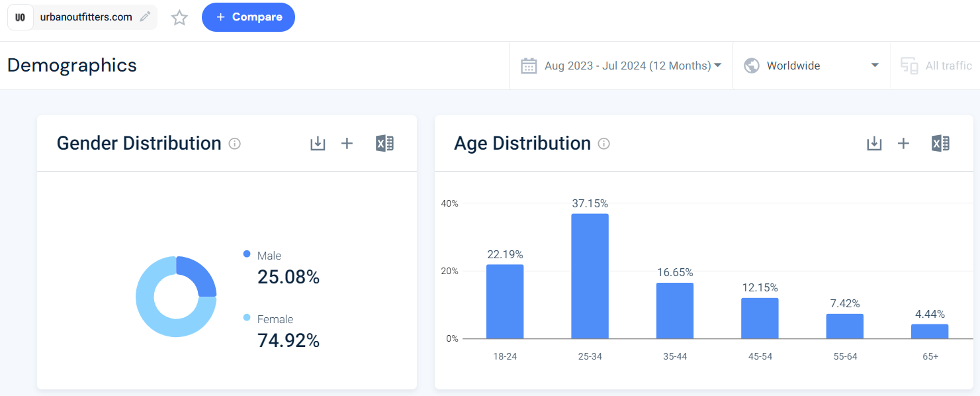Expand chart options with the plus icon on Age Distribution
Viewport: 980px width, 396px height.
point(903,143)
